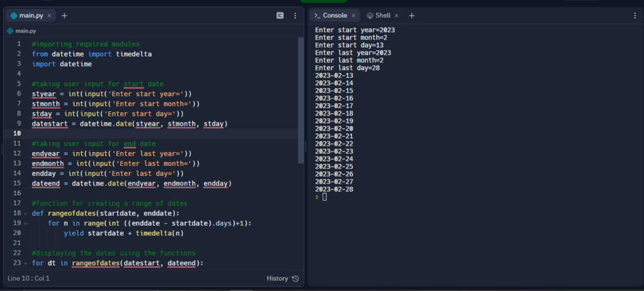Place cursor on empty line 10
Screen dimensions: 644x291
pos(164,133)
